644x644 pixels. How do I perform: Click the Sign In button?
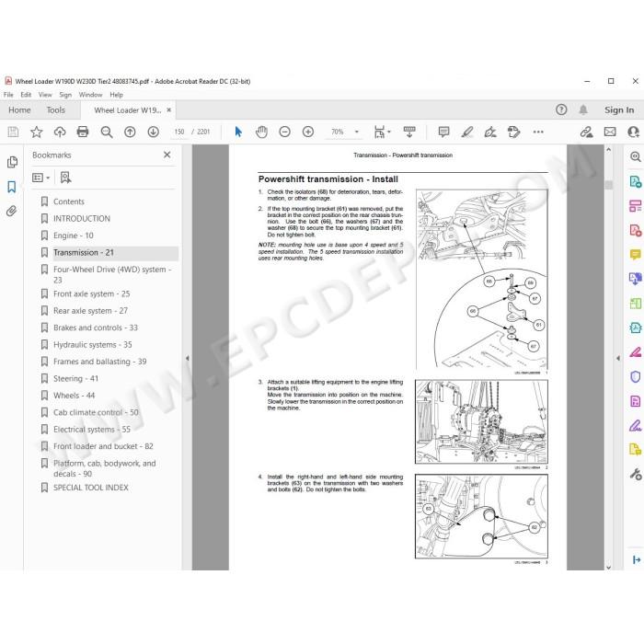(x=619, y=110)
